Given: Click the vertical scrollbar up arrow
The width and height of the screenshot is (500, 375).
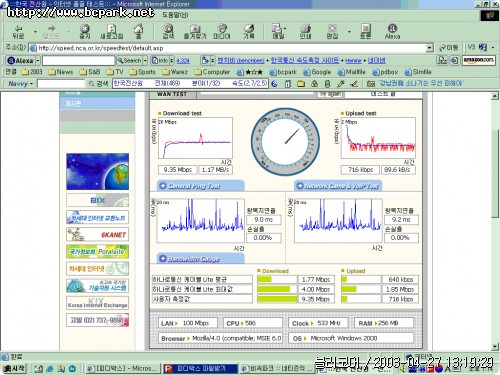Looking at the screenshot, I should coord(495,96).
